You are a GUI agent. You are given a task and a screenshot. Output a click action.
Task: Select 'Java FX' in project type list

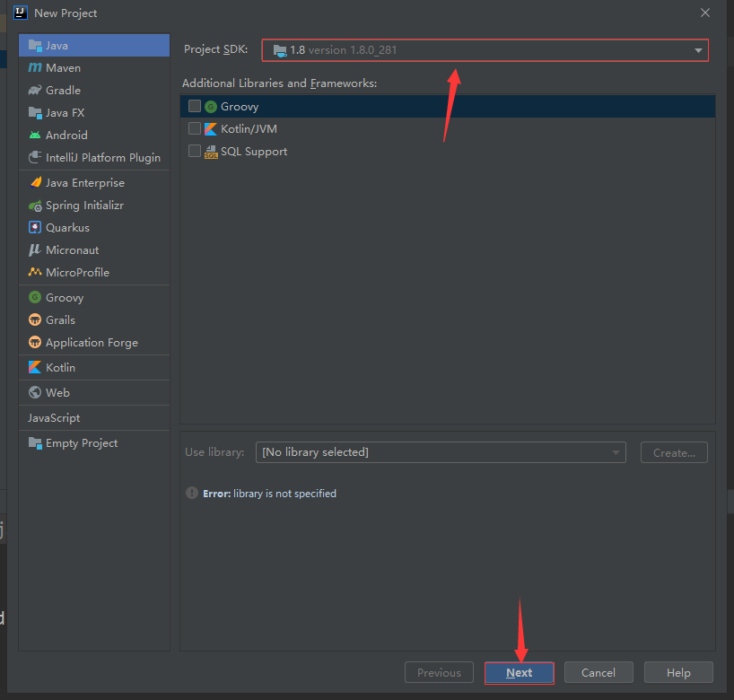tap(94, 113)
